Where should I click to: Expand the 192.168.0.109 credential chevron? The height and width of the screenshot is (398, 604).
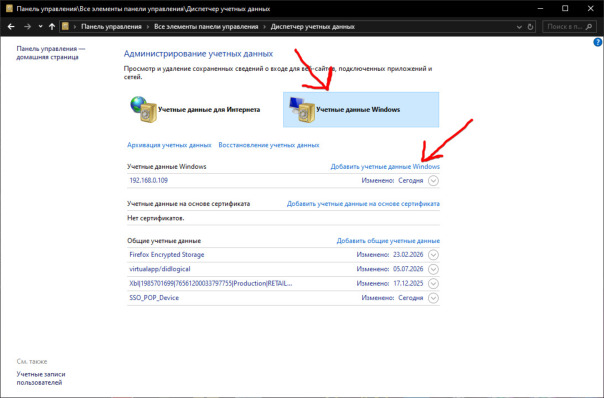point(433,180)
